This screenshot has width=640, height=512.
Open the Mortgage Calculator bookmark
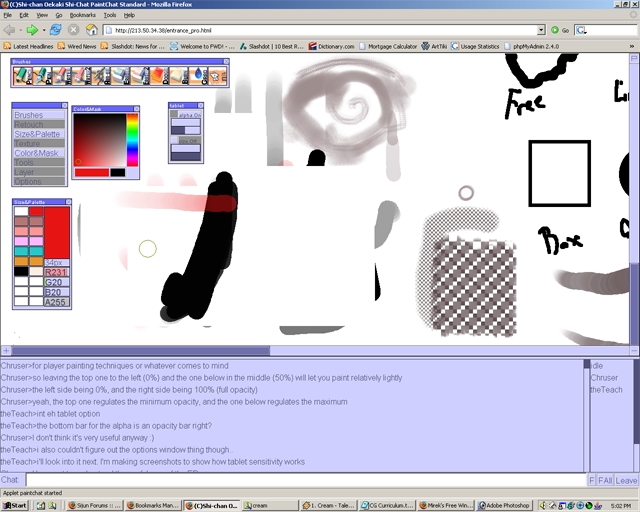point(388,46)
